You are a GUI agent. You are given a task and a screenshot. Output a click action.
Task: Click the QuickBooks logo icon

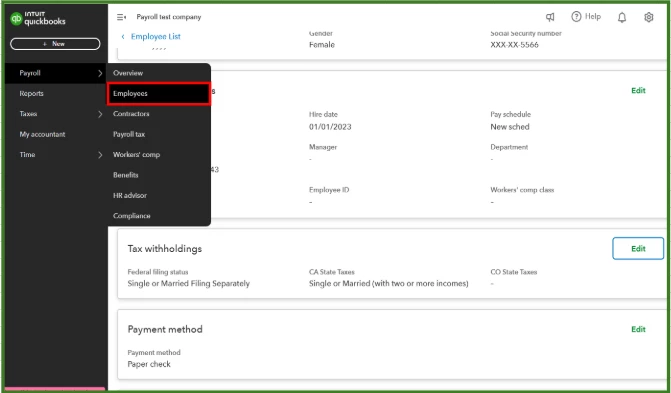click(x=16, y=19)
